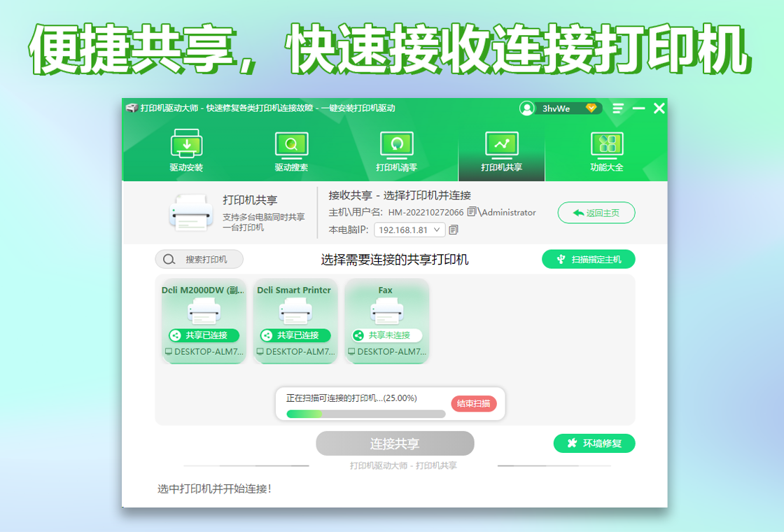Screen dimensions: 784x532
Task: Click the 环境修复 environment repair button
Action: click(x=594, y=443)
